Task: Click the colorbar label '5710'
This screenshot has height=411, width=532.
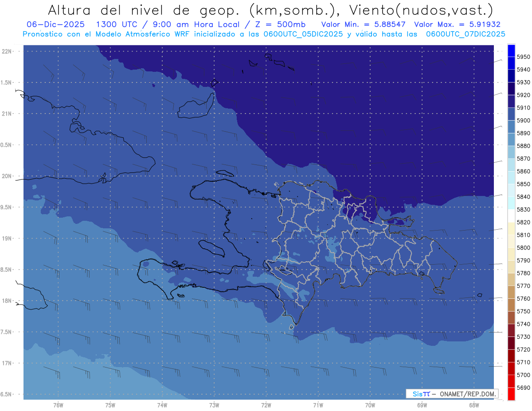Action: click(x=523, y=362)
